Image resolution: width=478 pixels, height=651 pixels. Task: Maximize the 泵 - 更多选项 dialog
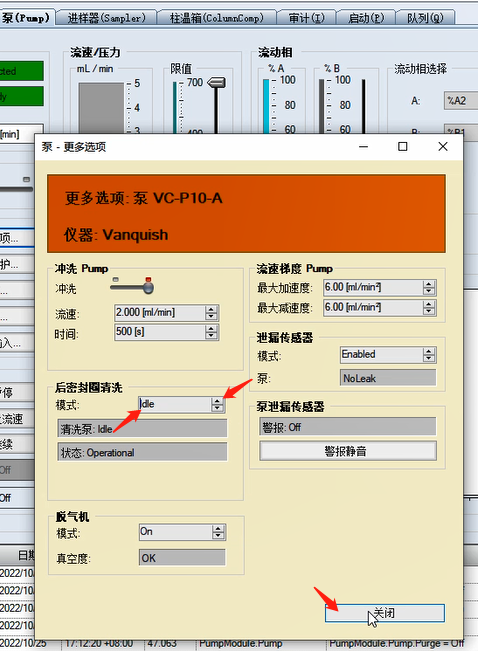[402, 147]
